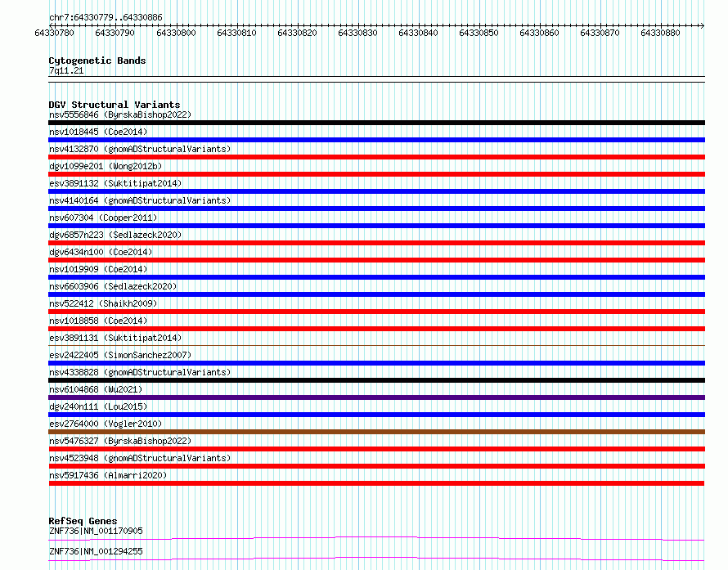Viewport: 728px width, 570px height.
Task: Click nsv1019909 (Coe2014) label
Action: pyautogui.click(x=98, y=269)
